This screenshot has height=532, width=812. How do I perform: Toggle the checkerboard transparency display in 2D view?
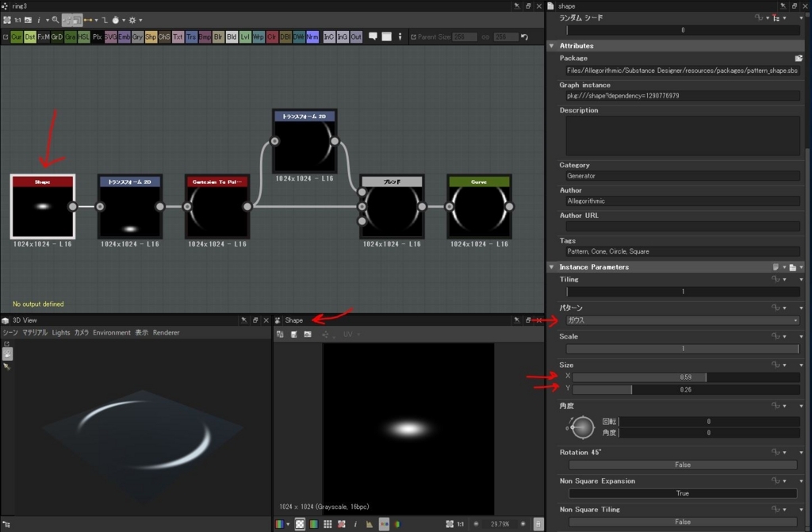tap(300, 524)
